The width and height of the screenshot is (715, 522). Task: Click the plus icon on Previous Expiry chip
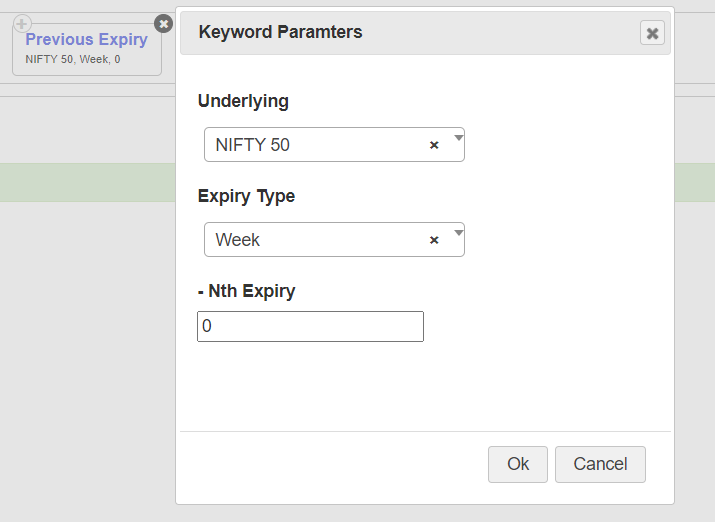22,23
